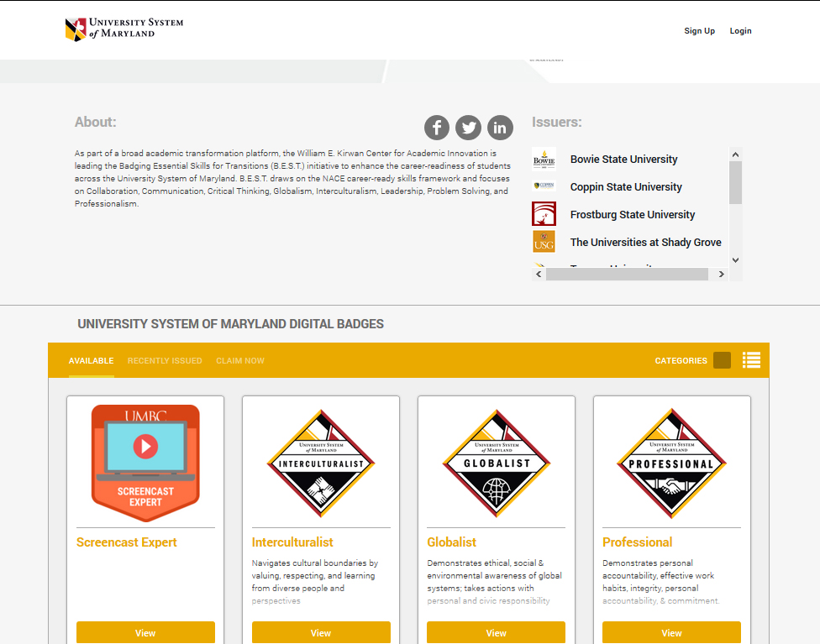
Task: Click the Twitter bird icon
Action: (469, 128)
